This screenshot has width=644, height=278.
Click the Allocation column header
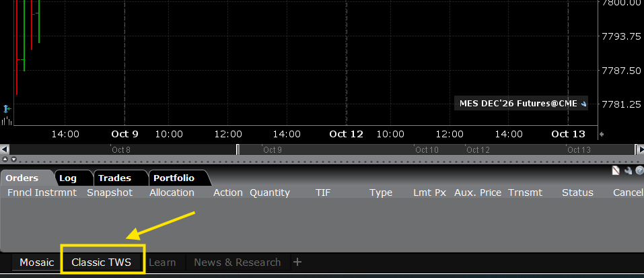point(172,193)
